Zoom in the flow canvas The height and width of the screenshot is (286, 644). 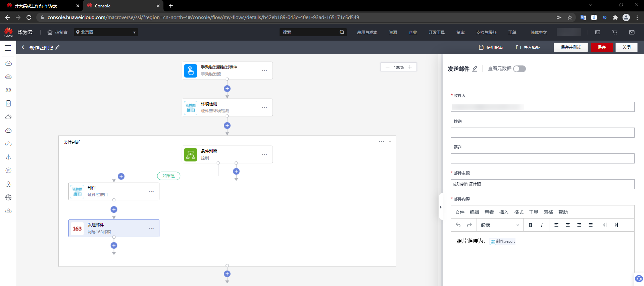[410, 67]
